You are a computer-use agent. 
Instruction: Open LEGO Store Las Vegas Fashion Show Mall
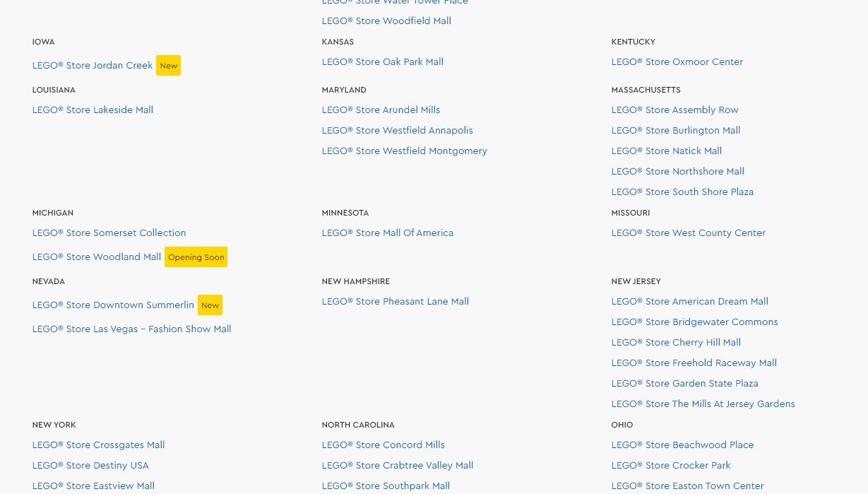[x=132, y=329]
